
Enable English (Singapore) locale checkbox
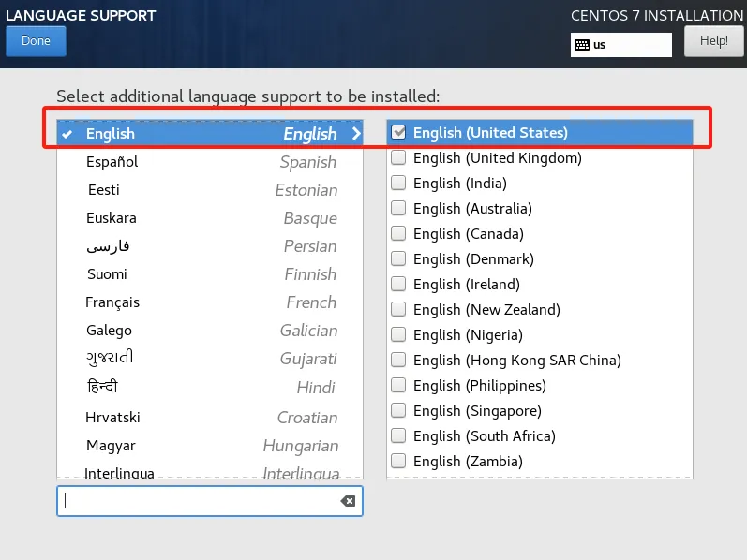[398, 411]
